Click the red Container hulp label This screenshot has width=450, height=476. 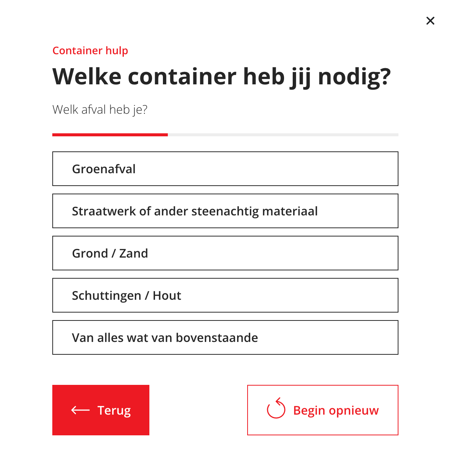90,50
